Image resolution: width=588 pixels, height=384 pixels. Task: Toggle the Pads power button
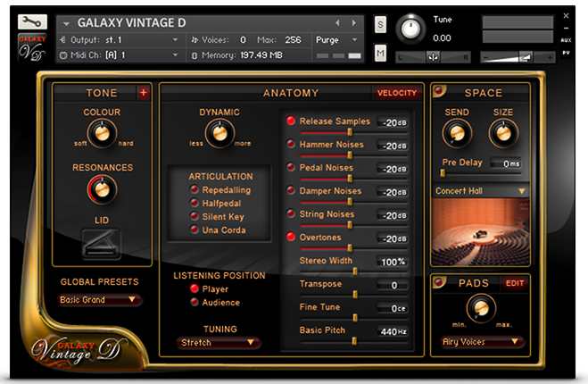coord(438,281)
